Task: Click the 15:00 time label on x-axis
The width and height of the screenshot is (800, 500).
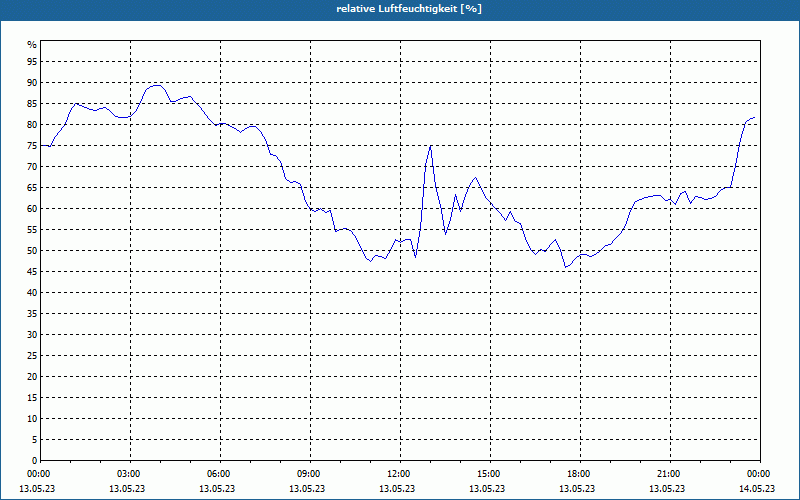Action: (x=489, y=474)
